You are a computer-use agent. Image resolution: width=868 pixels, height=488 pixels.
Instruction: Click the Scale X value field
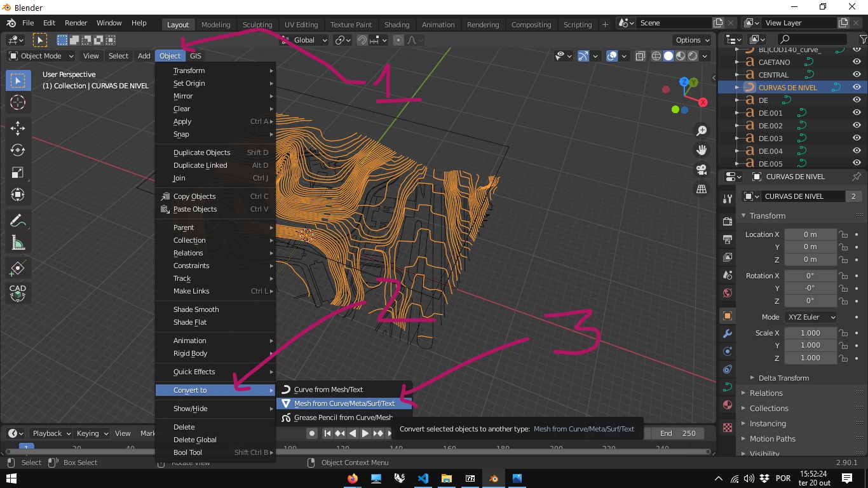(810, 333)
